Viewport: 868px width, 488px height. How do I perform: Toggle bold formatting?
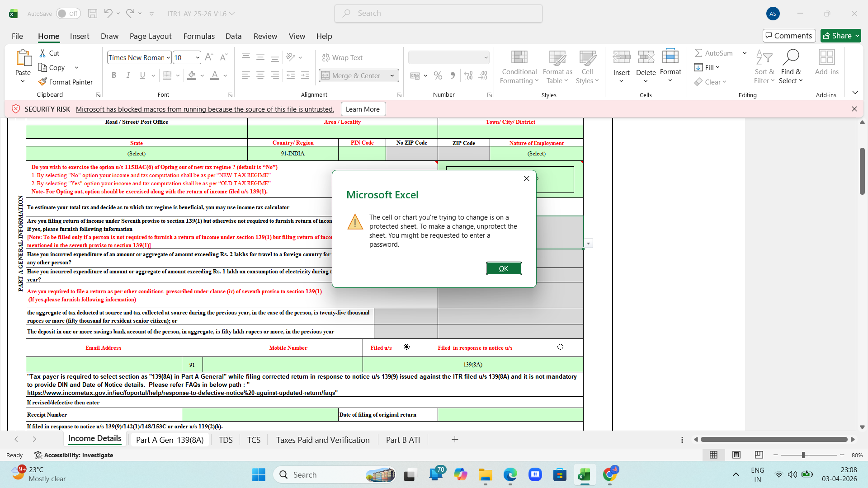(114, 75)
